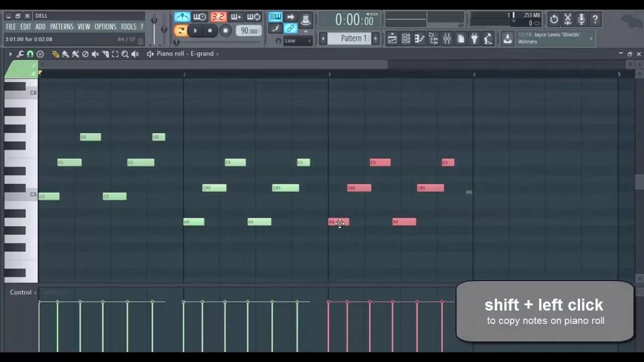Viewport: 644px width, 362px height.
Task: Toggle wait for input to start playing
Action: pyautogui.click(x=200, y=17)
